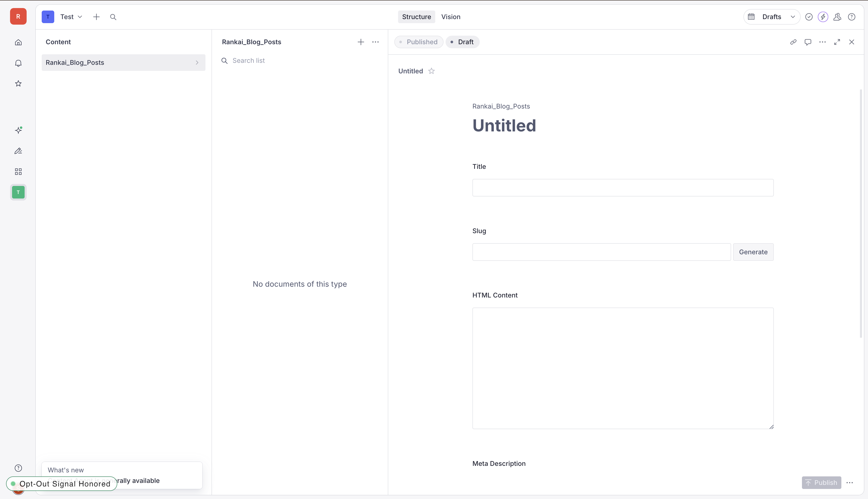Select the Structure tab
The image size is (868, 499).
(x=416, y=16)
